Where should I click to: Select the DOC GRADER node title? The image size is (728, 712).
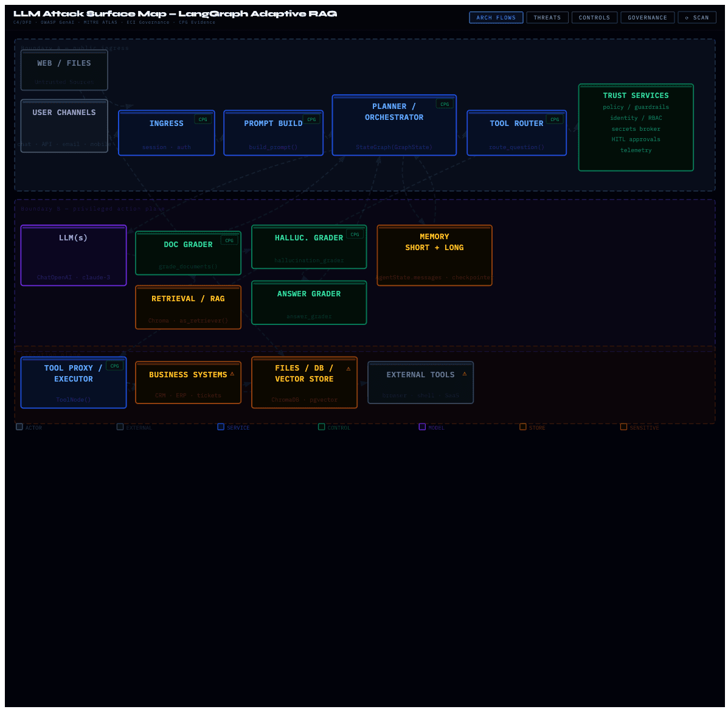[x=188, y=245]
